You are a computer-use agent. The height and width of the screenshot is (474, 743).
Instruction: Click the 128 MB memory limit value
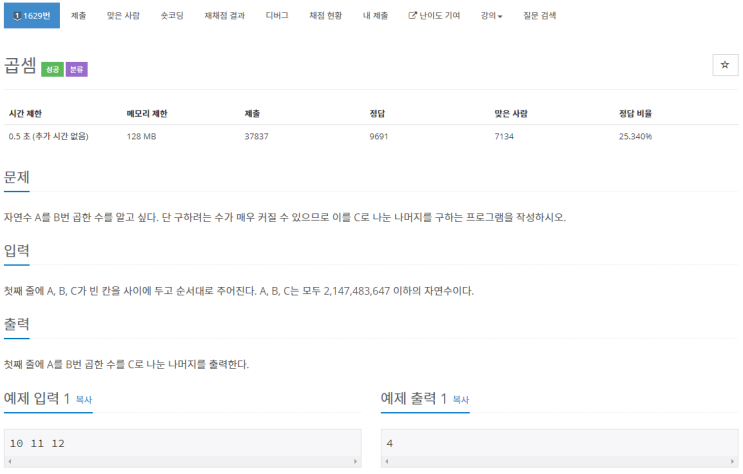pyautogui.click(x=141, y=137)
